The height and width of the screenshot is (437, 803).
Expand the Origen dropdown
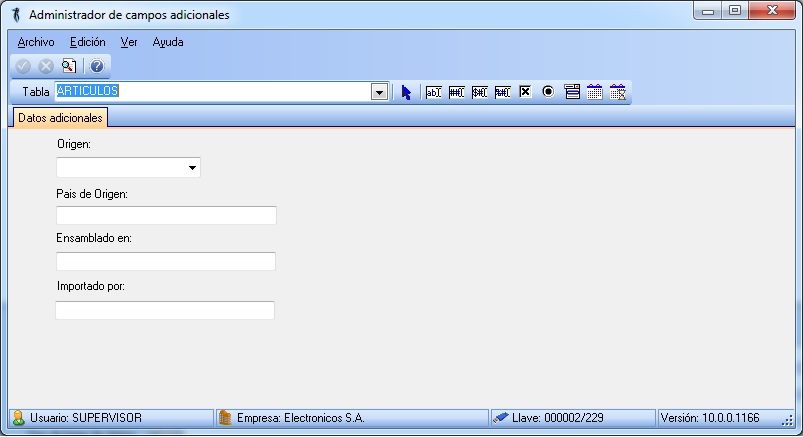[x=192, y=168]
